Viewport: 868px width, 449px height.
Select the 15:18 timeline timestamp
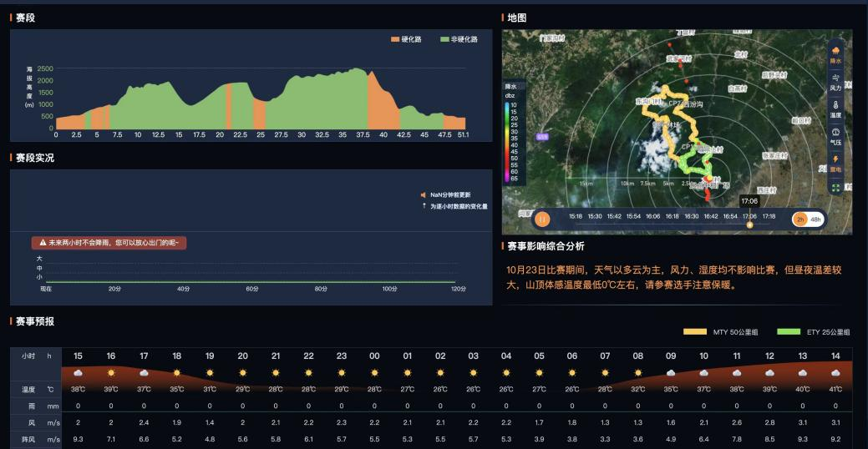tap(576, 215)
